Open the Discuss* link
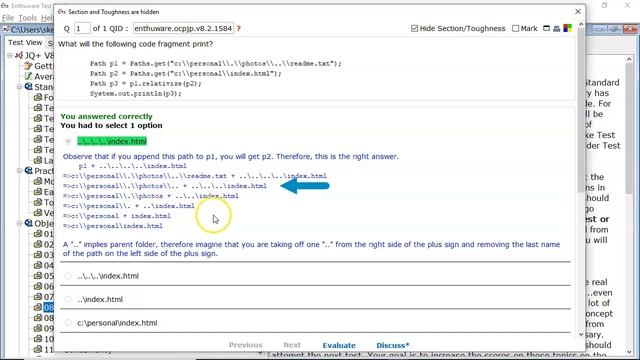640x360 pixels. click(x=393, y=345)
